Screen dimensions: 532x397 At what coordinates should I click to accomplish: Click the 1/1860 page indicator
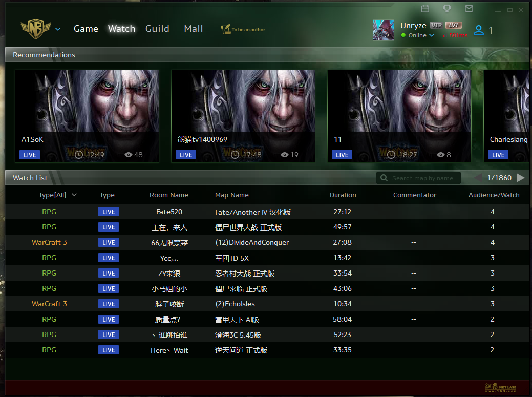pyautogui.click(x=499, y=178)
